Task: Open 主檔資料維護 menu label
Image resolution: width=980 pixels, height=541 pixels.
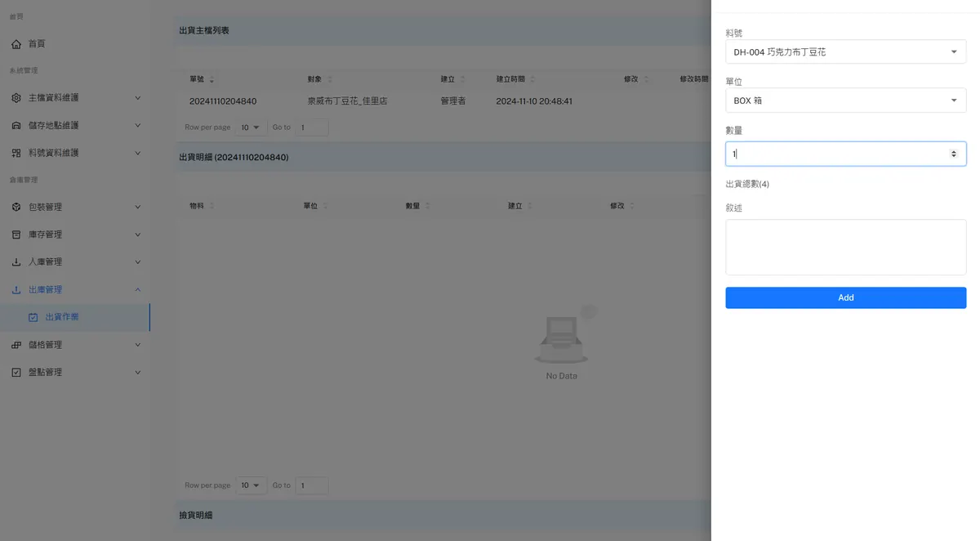Action: pos(54,98)
